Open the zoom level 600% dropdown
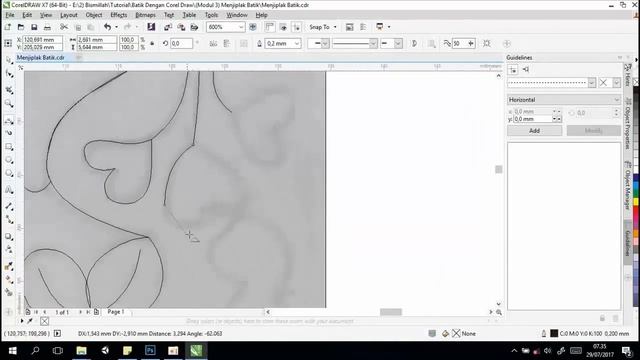Image resolution: width=640 pixels, height=360 pixels. [x=241, y=27]
